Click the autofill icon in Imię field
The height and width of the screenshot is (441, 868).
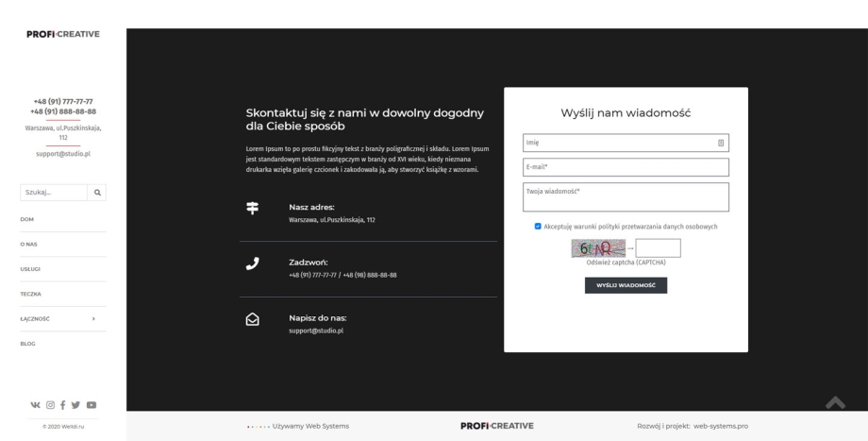tap(721, 144)
